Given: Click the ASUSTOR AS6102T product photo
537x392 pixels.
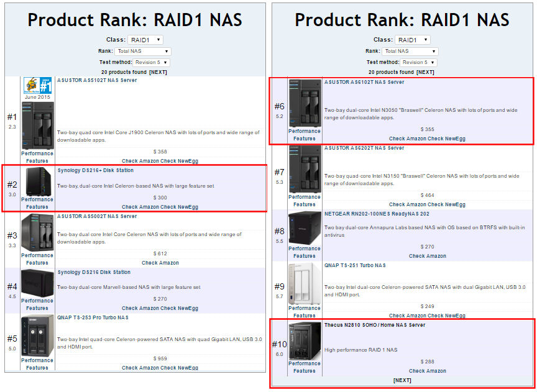Looking at the screenshot, I should pos(305,103).
